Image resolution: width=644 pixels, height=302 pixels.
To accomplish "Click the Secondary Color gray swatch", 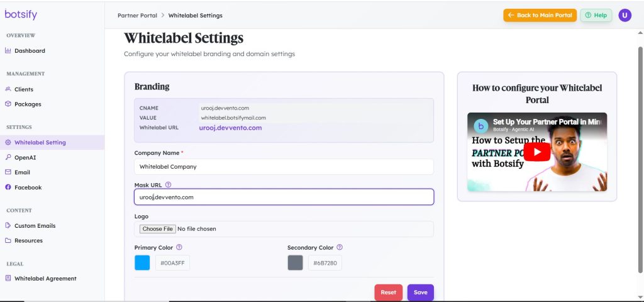I will (296, 262).
